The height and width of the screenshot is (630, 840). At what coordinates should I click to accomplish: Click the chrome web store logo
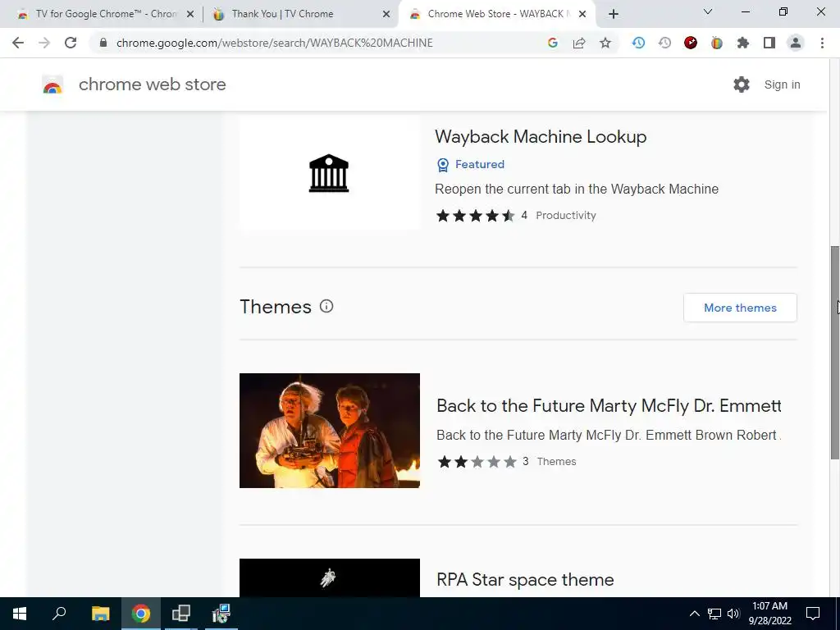click(52, 84)
